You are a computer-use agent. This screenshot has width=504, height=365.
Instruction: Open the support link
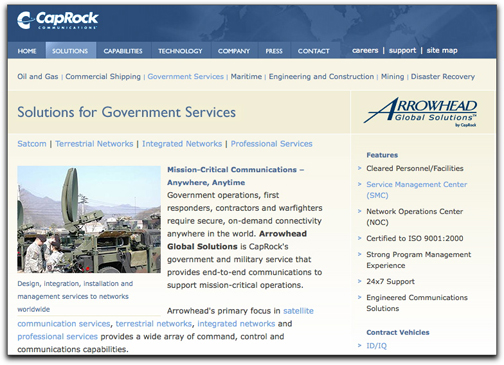402,50
